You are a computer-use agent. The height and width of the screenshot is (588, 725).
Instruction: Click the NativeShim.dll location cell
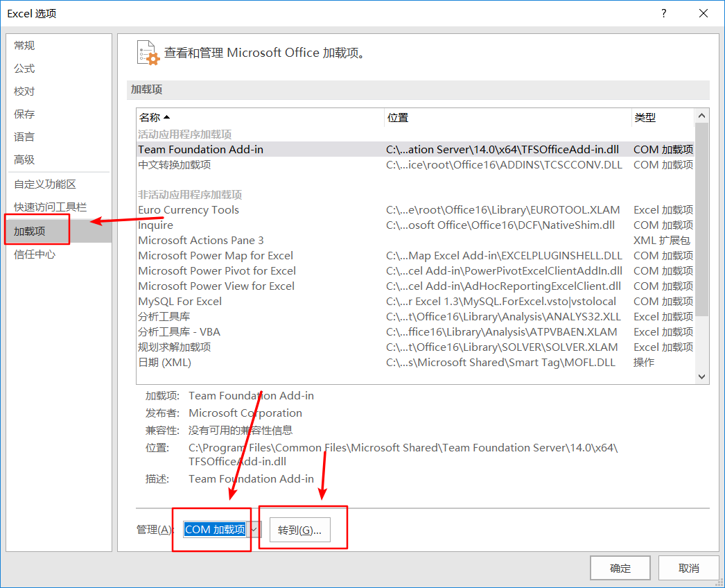coord(500,225)
